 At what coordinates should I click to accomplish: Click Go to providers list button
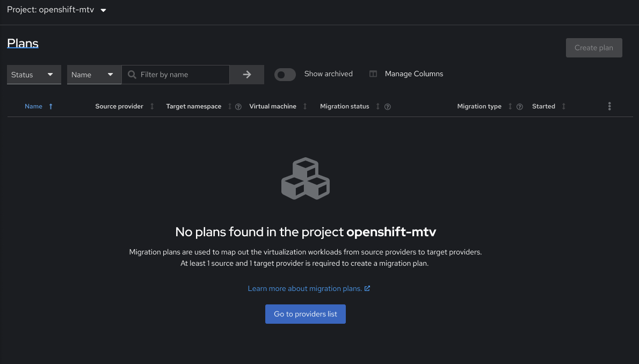click(305, 314)
